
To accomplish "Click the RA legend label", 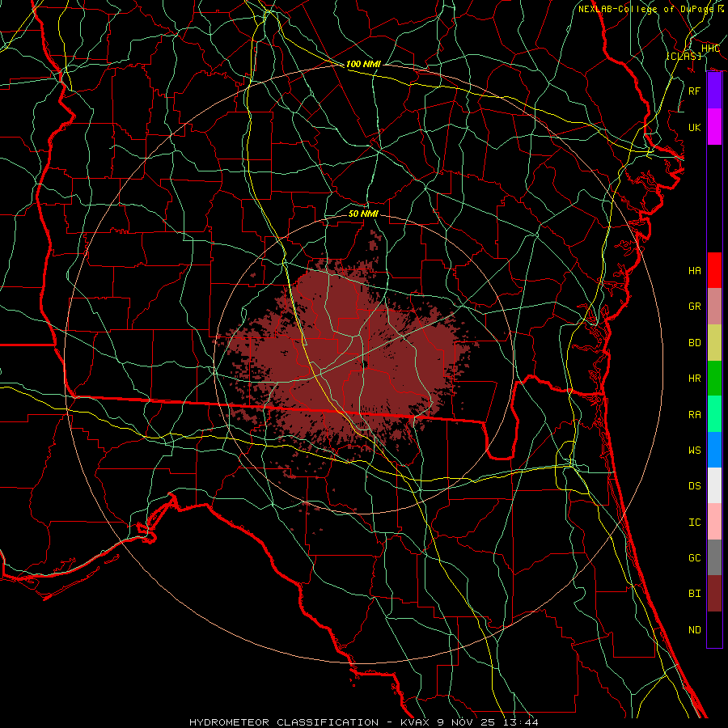I will [x=695, y=415].
